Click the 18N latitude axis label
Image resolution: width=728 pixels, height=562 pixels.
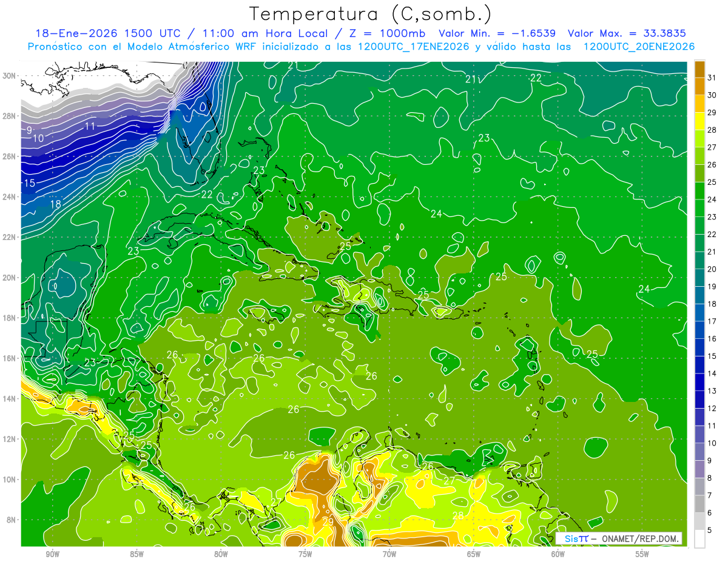10,318
